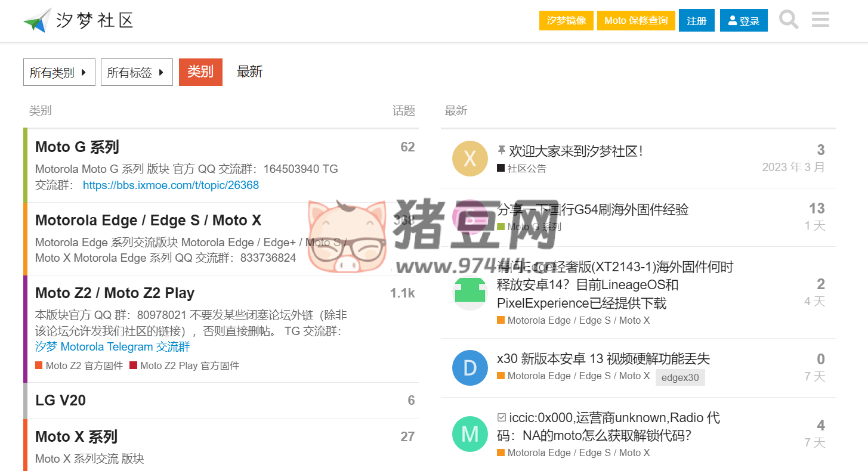Open the search panel via magnifier icon
Viewport: 868px width, 471px height.
click(789, 20)
